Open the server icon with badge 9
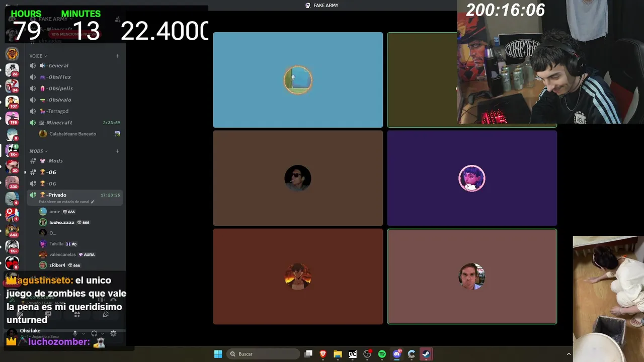644x362 pixels. tap(12, 134)
